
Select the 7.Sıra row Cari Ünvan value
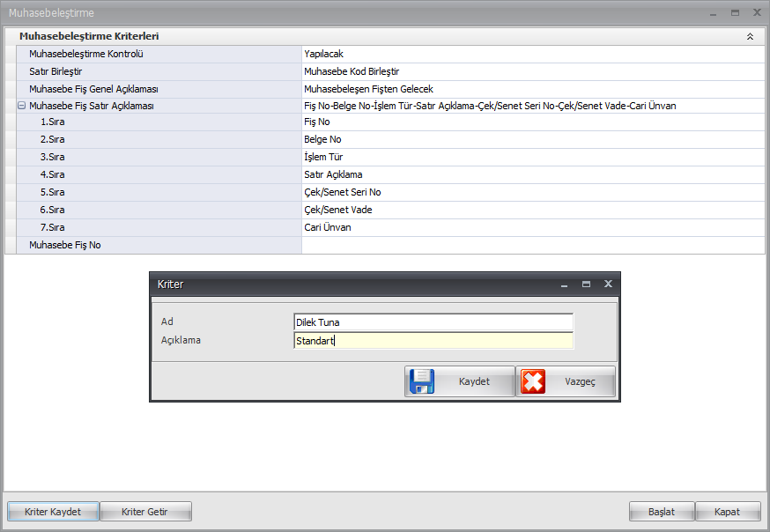[532, 227]
